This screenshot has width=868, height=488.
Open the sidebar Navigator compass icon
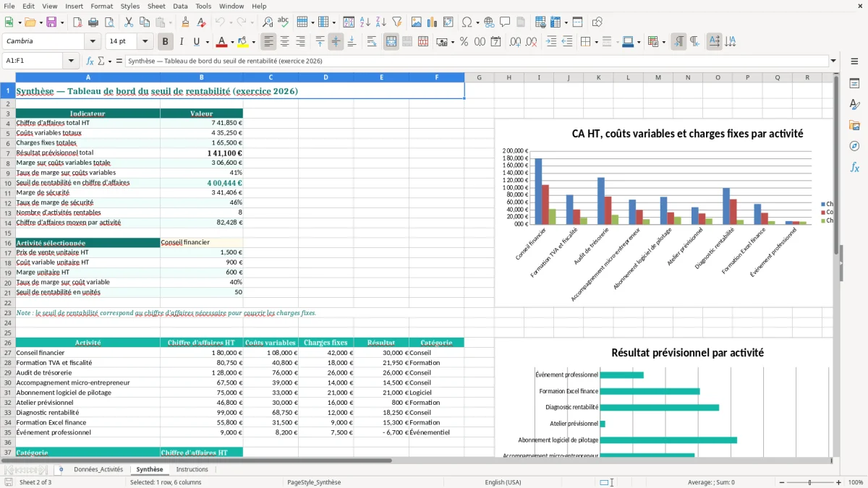pyautogui.click(x=854, y=146)
